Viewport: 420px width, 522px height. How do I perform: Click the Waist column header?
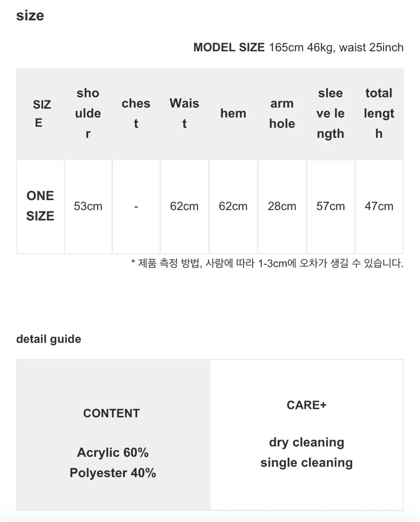coord(185,114)
